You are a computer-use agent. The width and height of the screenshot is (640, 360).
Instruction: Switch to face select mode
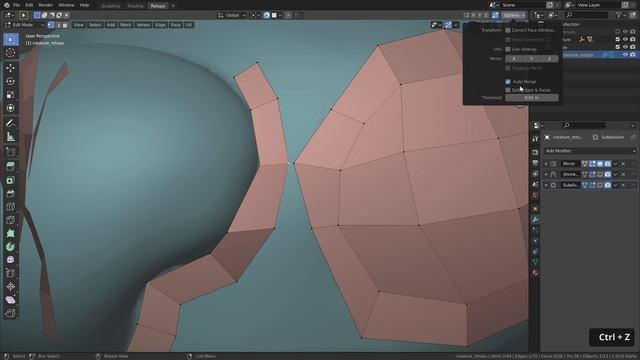click(x=65, y=25)
